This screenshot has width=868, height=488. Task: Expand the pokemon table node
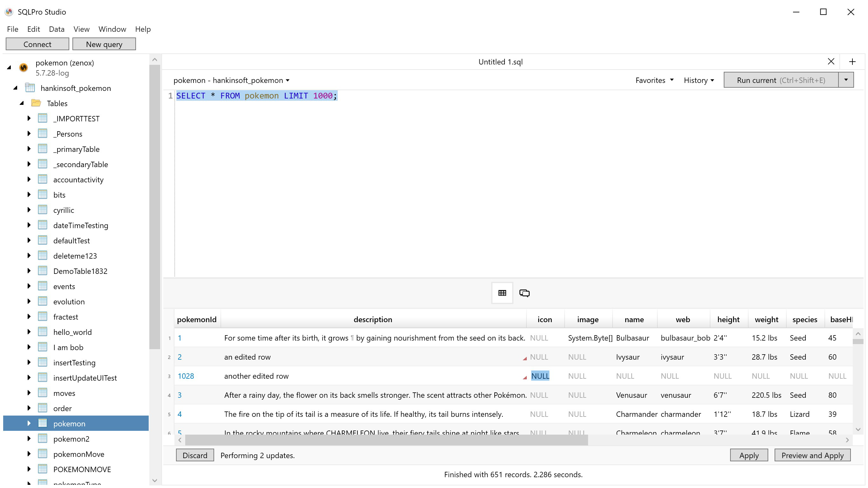(29, 423)
